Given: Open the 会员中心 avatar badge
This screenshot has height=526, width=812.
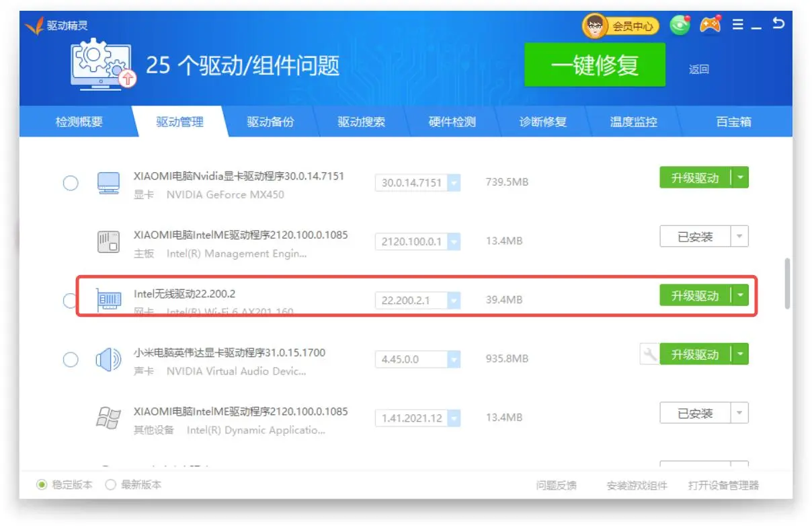Looking at the screenshot, I should click(620, 26).
